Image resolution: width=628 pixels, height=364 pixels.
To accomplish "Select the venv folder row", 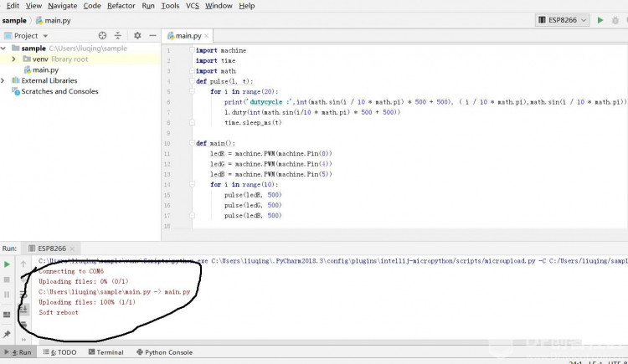I will 80,59.
